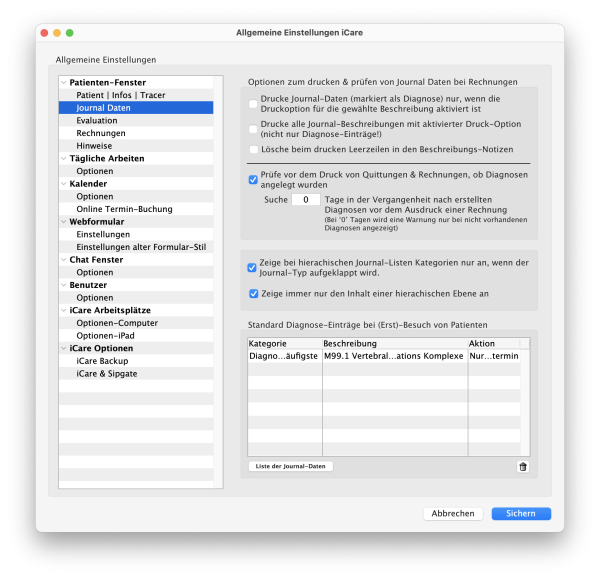
Task: Enable printing journal data only when print option active
Action: coord(253,103)
